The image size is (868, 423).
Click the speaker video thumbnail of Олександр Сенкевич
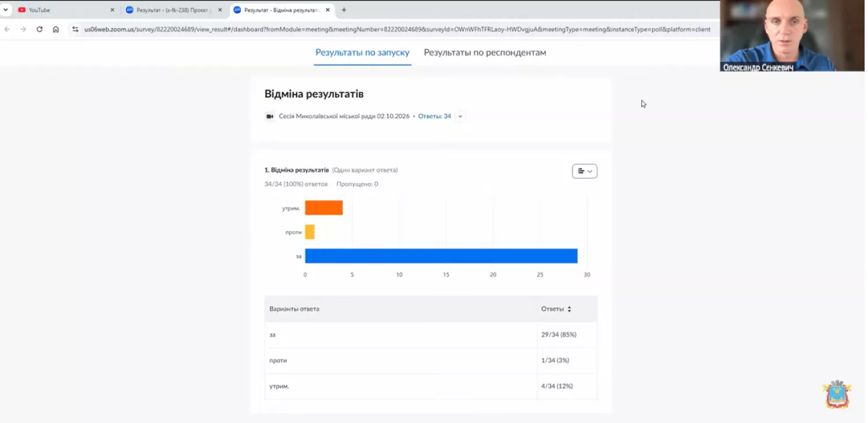coord(792,35)
